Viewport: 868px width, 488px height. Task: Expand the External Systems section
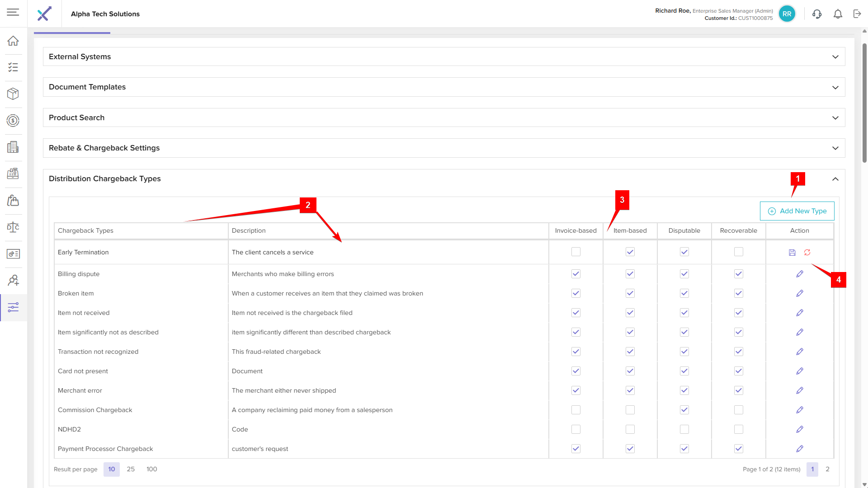pyautogui.click(x=835, y=57)
